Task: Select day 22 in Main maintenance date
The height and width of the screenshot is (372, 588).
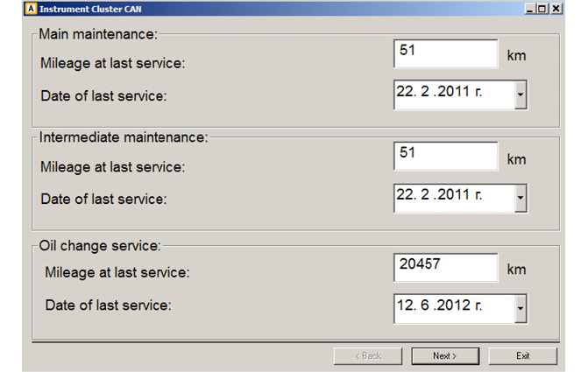Action: click(x=404, y=91)
